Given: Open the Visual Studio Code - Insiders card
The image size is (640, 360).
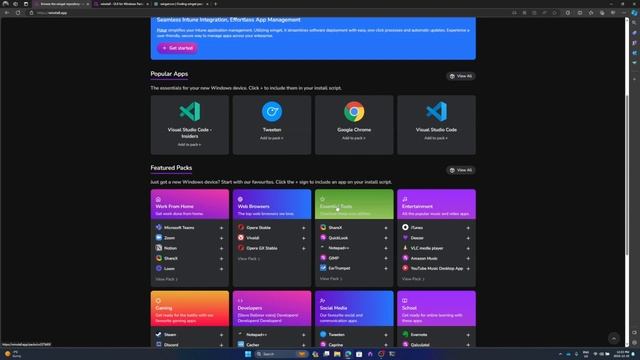Looking at the screenshot, I should (x=190, y=125).
